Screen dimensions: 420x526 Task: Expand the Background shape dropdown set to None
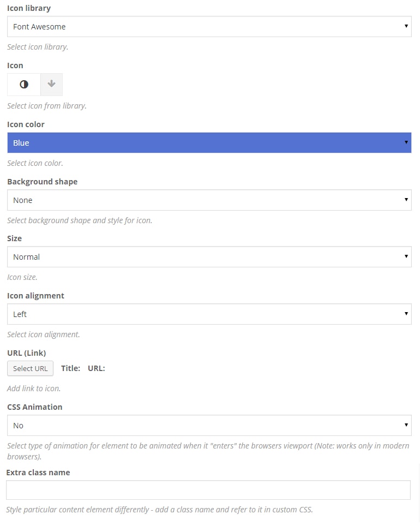pos(209,200)
